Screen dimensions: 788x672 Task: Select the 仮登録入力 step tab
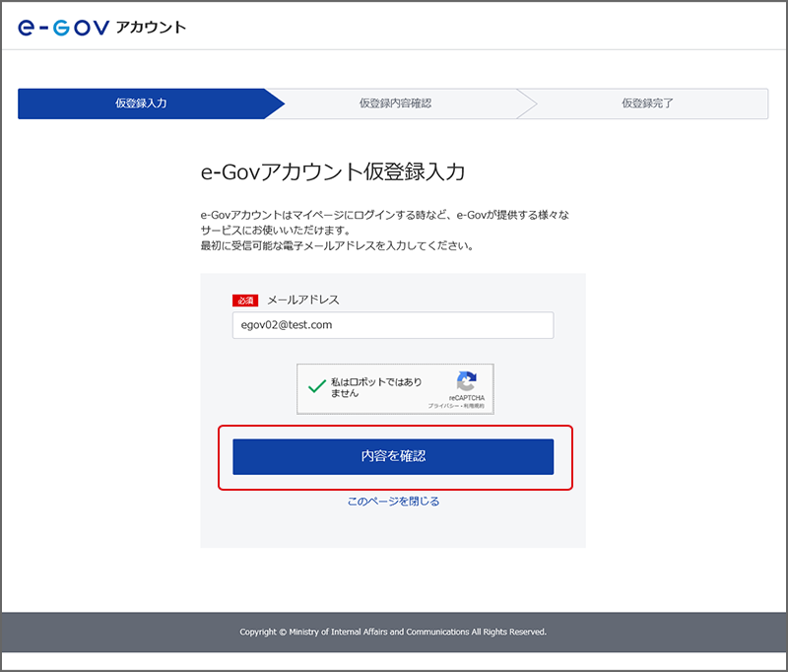click(141, 103)
